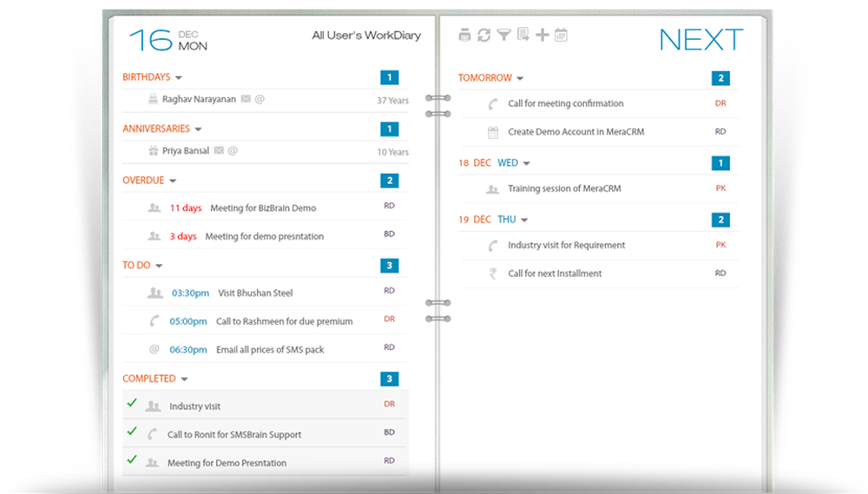Viewport: 868px width, 494px height.
Task: Open Email all prices of SMS pack
Action: coord(270,350)
